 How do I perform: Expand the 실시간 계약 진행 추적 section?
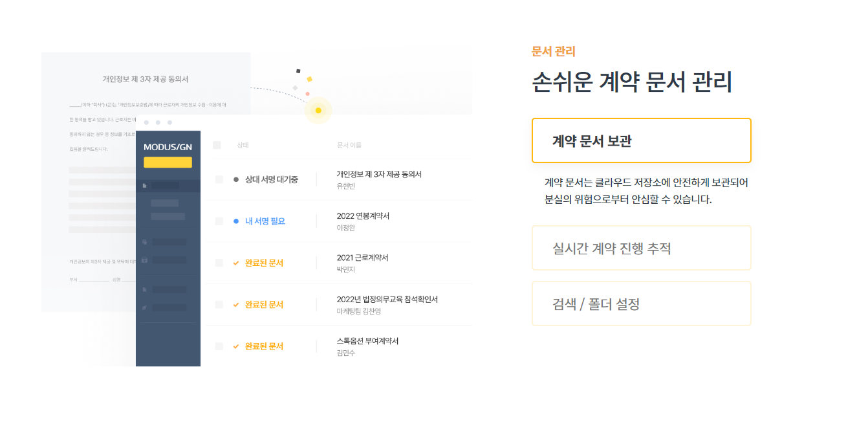click(641, 248)
